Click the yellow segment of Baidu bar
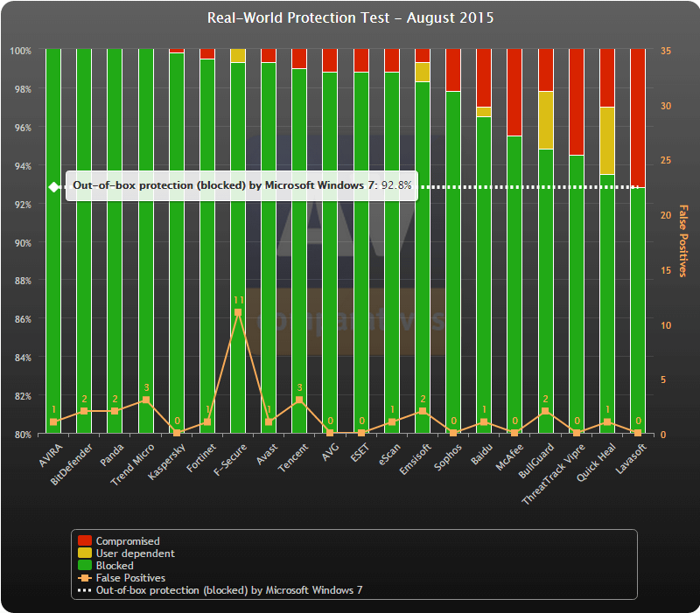 pos(484,112)
